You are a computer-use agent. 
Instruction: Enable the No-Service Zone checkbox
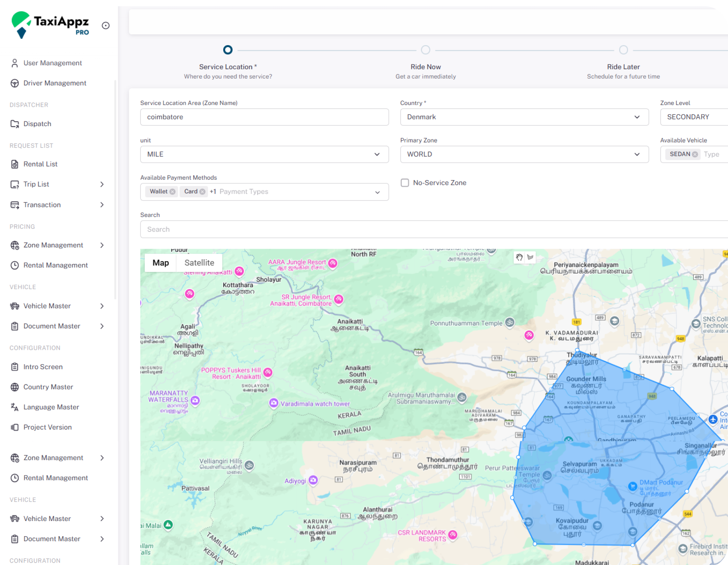click(405, 183)
